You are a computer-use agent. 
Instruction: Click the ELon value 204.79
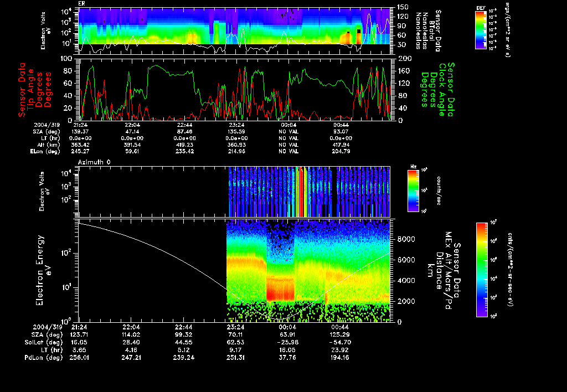[x=341, y=151]
